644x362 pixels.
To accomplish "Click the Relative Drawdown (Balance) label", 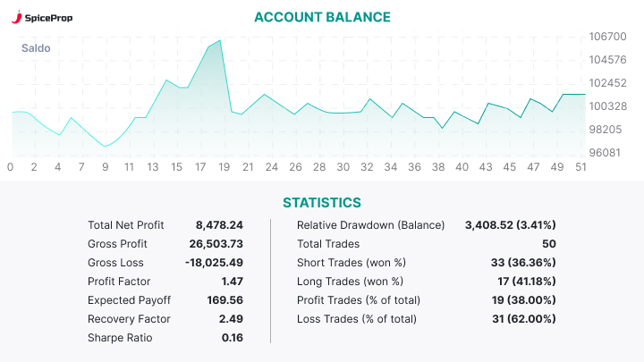I will [x=370, y=225].
